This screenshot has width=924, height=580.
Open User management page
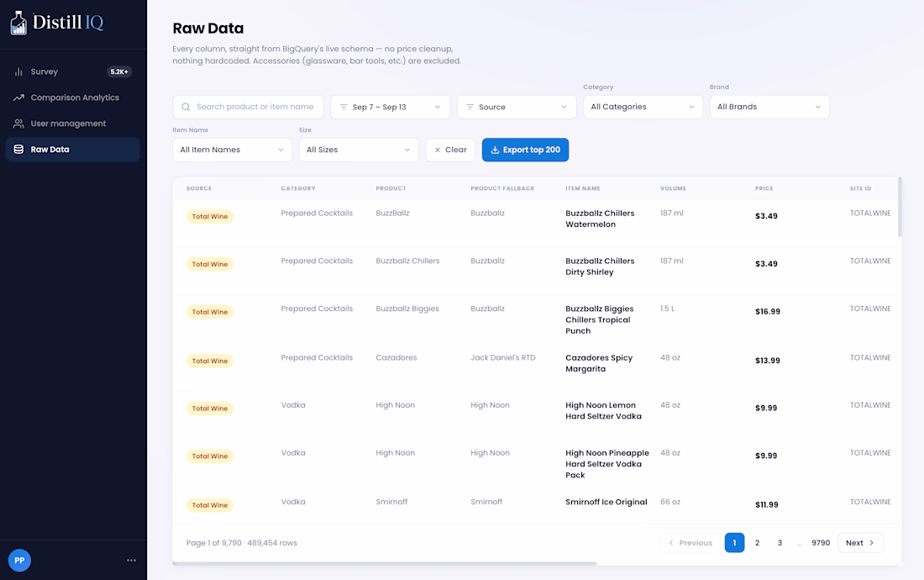coord(72,124)
